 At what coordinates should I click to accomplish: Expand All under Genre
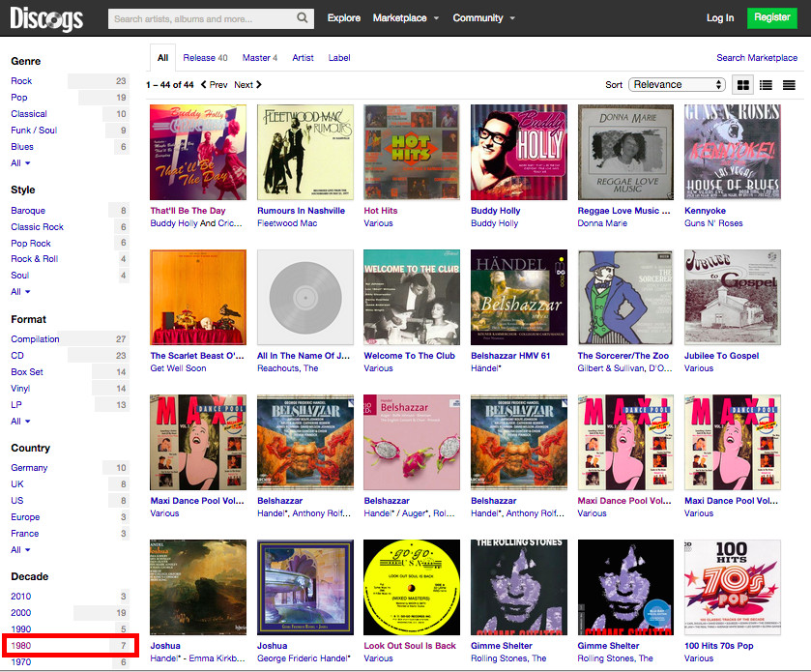20,163
